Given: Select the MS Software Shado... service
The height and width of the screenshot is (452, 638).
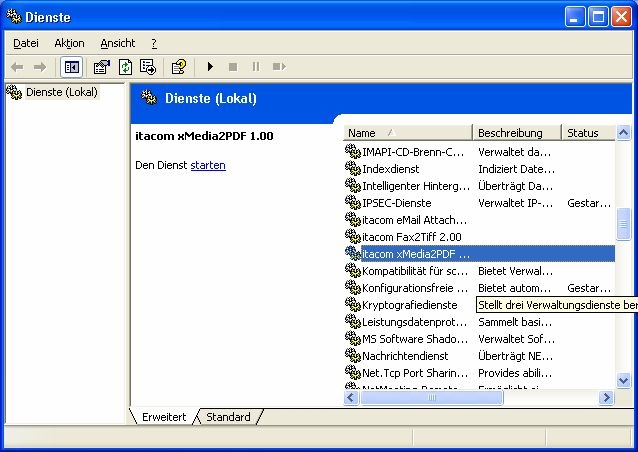Looking at the screenshot, I should (479, 339).
